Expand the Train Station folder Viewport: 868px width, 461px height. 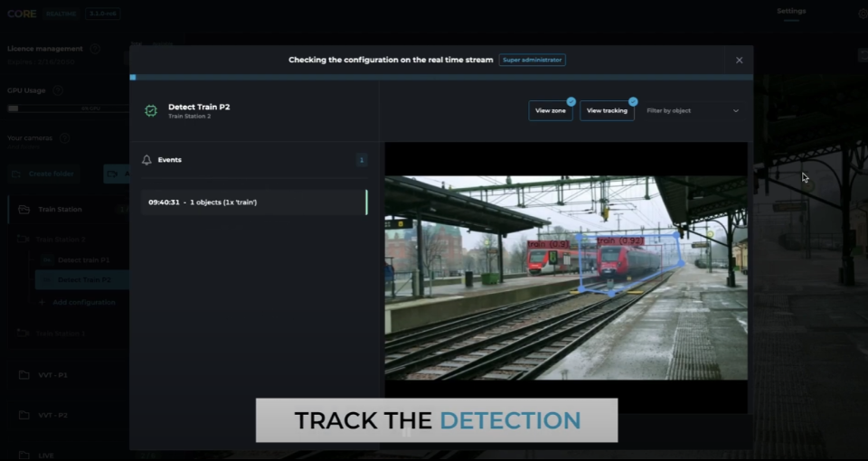(x=60, y=210)
